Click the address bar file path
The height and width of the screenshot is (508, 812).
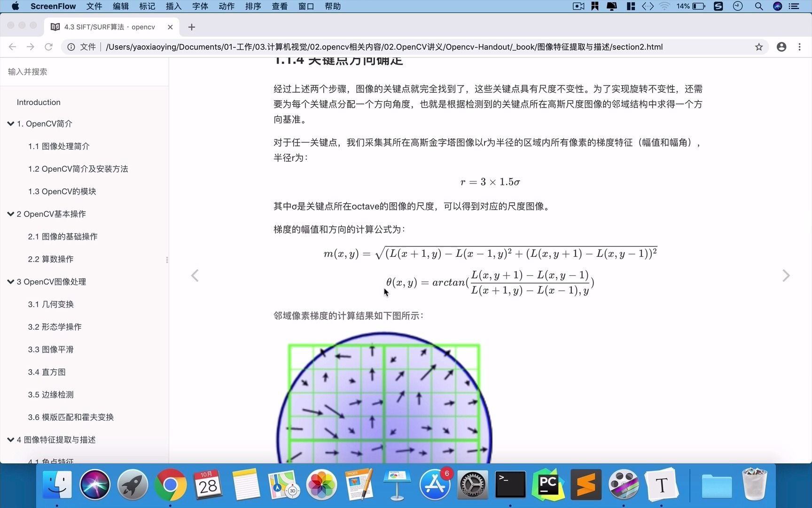coord(384,47)
